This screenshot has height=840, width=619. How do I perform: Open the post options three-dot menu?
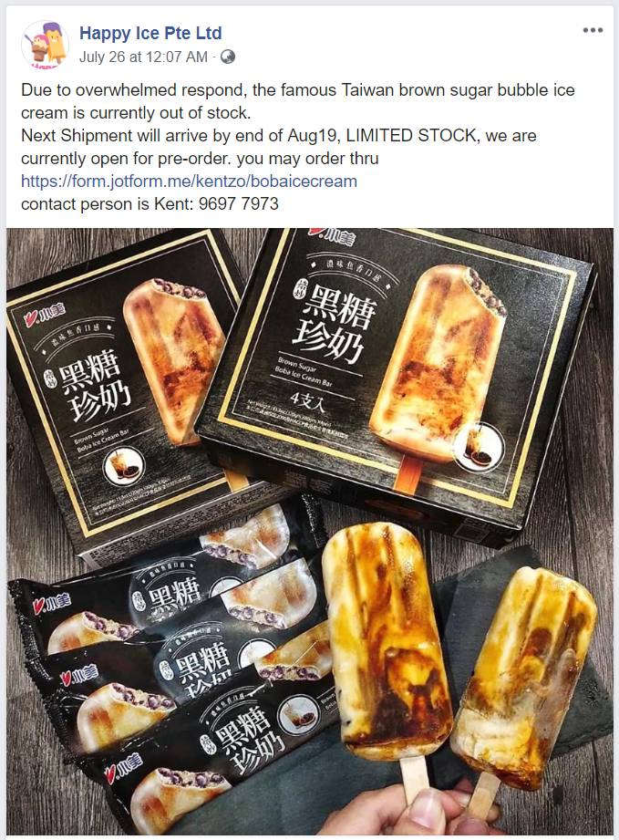click(x=593, y=30)
